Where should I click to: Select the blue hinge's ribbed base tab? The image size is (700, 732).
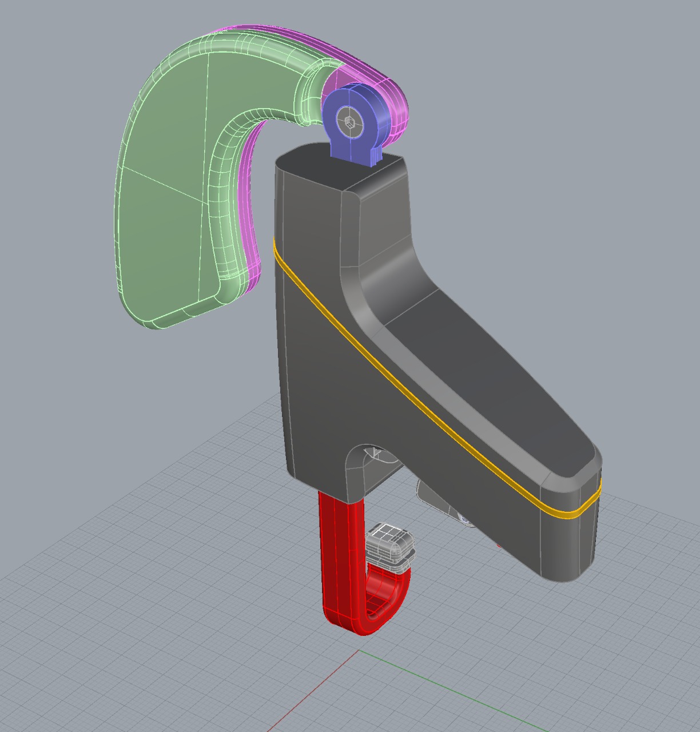click(x=375, y=156)
